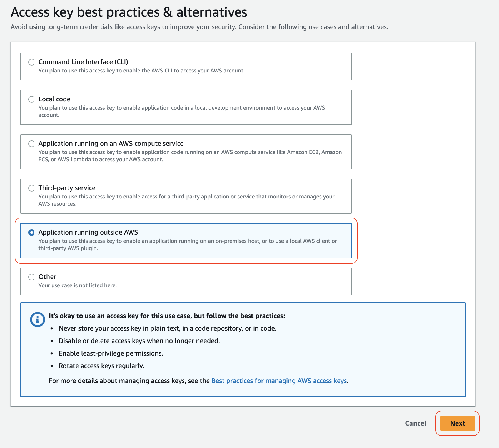Open Best practices for managing AWS access keys

[x=279, y=381]
